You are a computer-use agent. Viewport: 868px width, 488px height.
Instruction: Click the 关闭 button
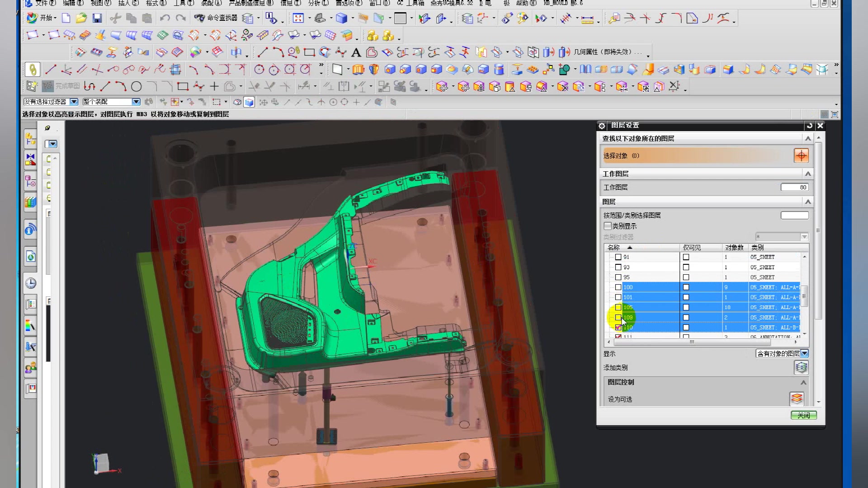pyautogui.click(x=803, y=415)
